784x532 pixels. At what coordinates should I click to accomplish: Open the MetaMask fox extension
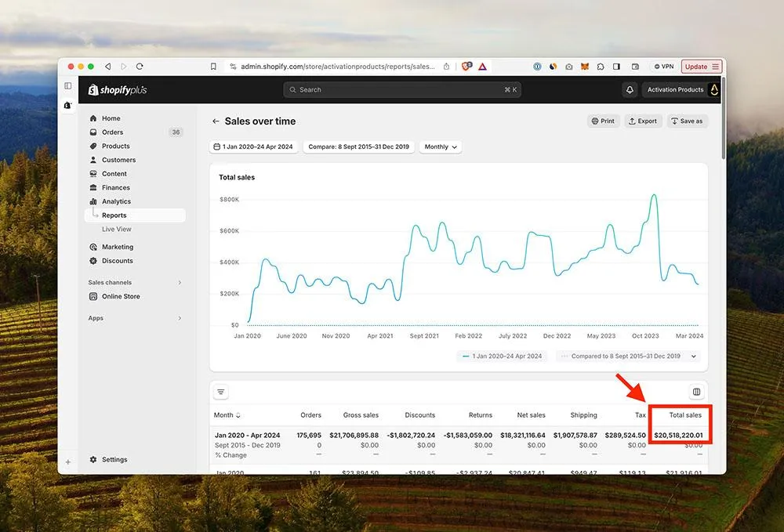(585, 67)
